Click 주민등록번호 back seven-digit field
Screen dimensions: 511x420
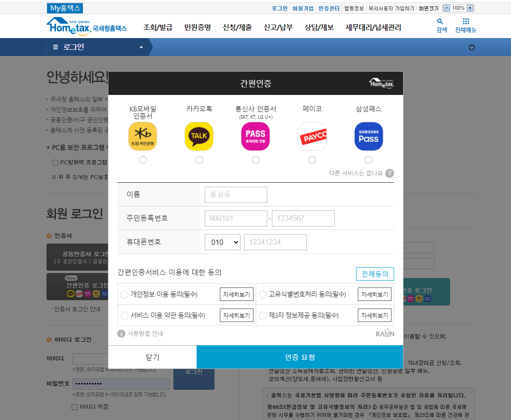pos(303,219)
